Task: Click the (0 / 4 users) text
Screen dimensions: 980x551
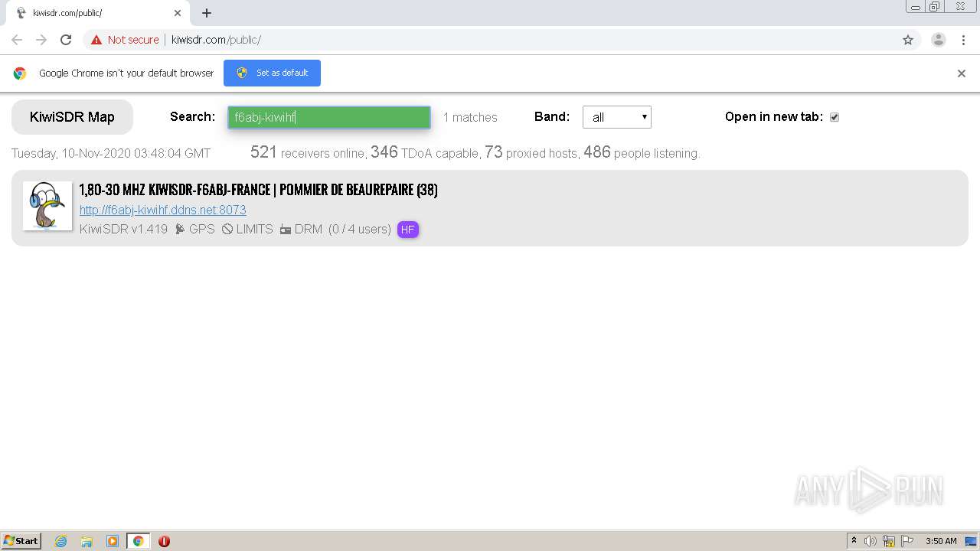Action: click(x=360, y=229)
